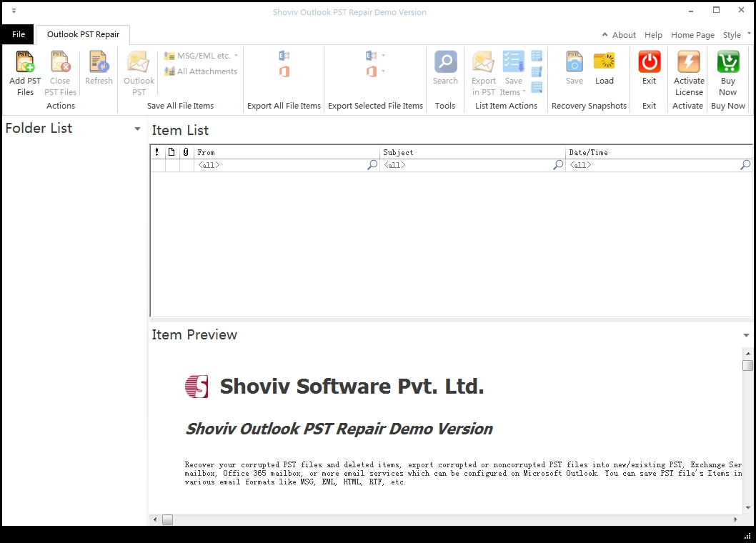Open the Home Page link
Viewport: 756px width, 543px height.
[x=692, y=35]
